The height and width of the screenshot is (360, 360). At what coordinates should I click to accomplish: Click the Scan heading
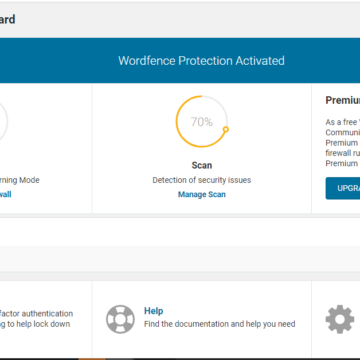coord(202,165)
